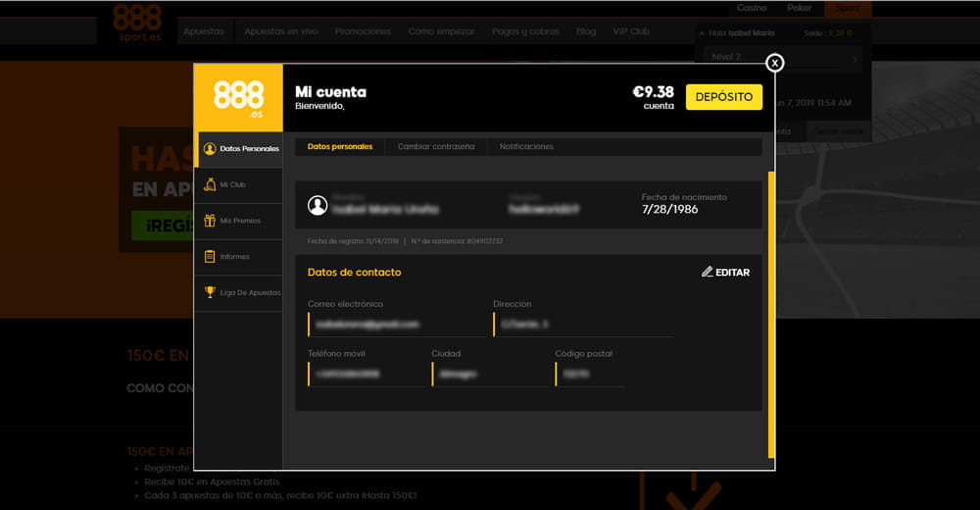The width and height of the screenshot is (980, 510).
Task: Open VIP Club in the background navigation
Action: pos(630,31)
